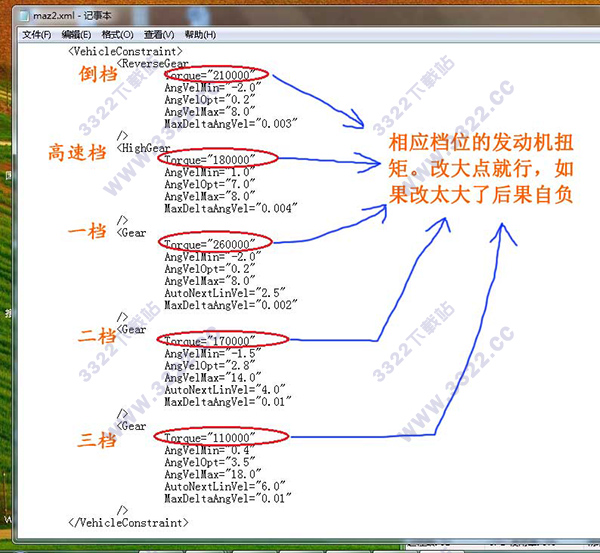Image resolution: width=600 pixels, height=553 pixels.
Task: Click the AngVelMax="18.0" line
Action: (213, 475)
